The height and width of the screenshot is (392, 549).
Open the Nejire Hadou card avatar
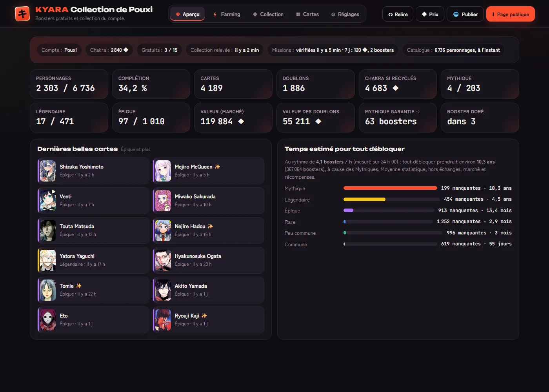coord(163,230)
